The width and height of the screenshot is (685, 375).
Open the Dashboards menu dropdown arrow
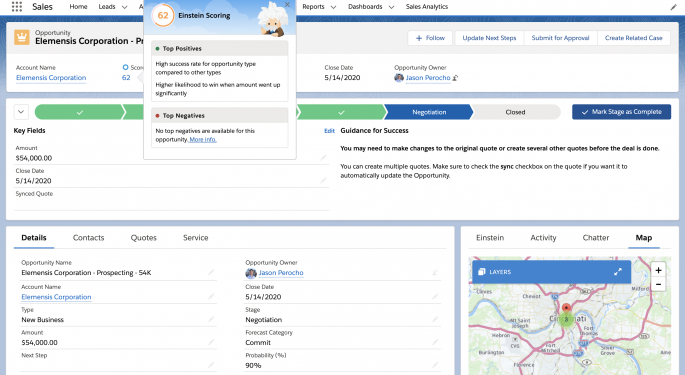(391, 7)
